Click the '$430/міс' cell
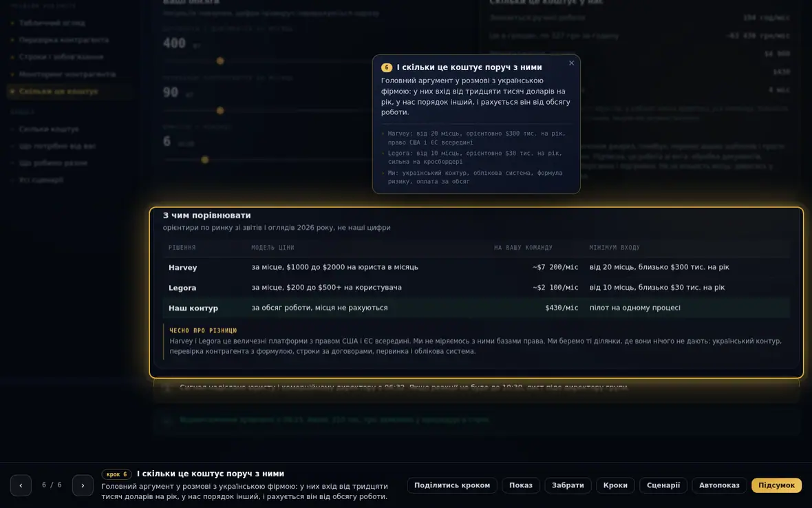Screen dimensions: 812x508 [562, 308]
